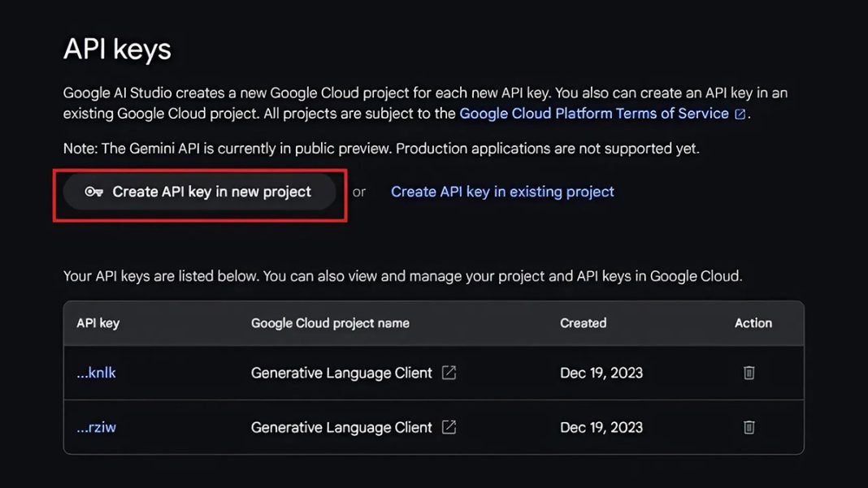Click external-link icon after Terms of Service
This screenshot has height=488, width=868.
740,114
